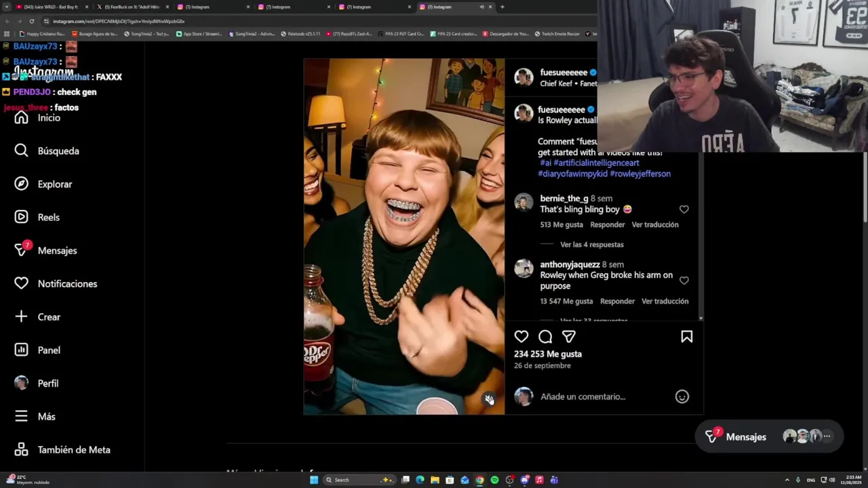The image size is (868, 488).
Task: Open the Windows Start menu
Action: (x=314, y=480)
